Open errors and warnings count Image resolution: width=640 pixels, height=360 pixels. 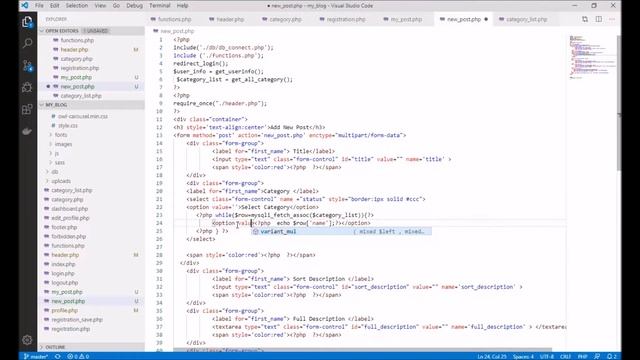[78, 356]
